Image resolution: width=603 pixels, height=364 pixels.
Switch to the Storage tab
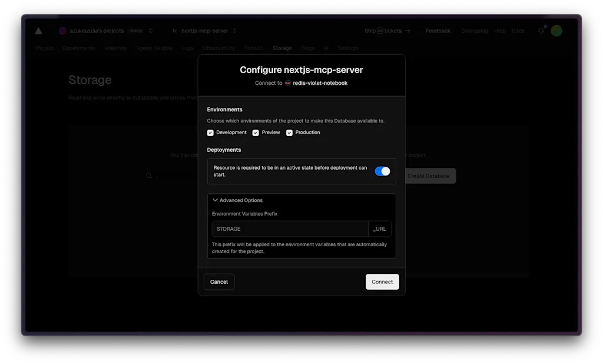(x=282, y=48)
